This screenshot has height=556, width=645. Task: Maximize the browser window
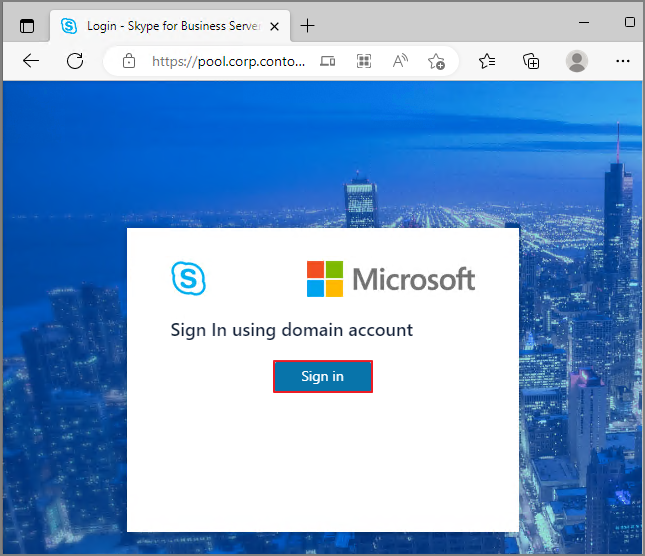(629, 22)
